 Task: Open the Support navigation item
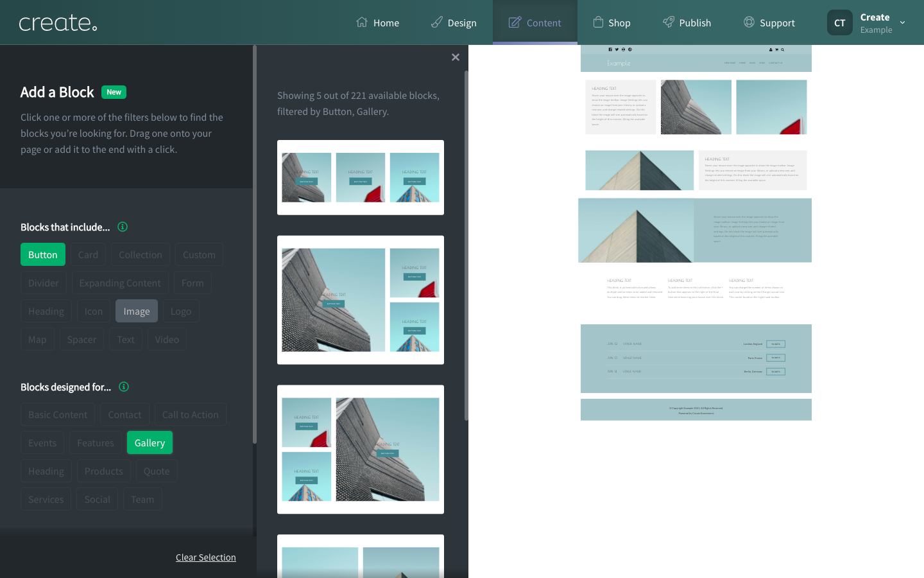(x=769, y=22)
